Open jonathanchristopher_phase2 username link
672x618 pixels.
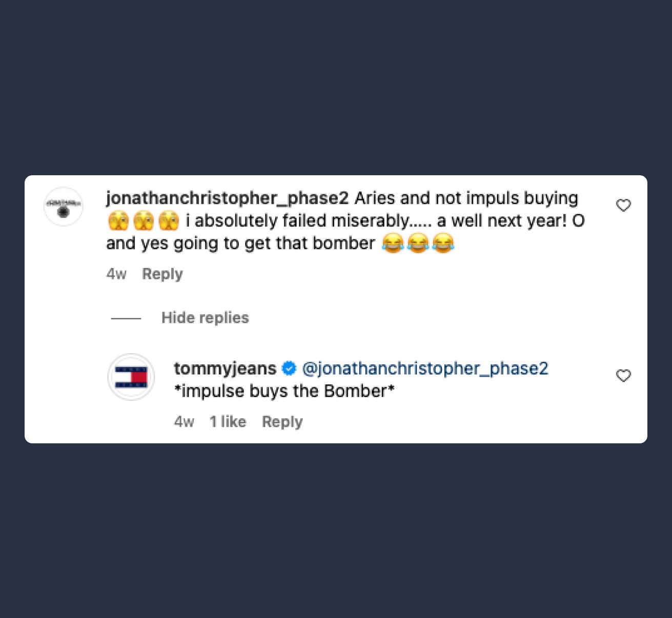tap(227, 198)
